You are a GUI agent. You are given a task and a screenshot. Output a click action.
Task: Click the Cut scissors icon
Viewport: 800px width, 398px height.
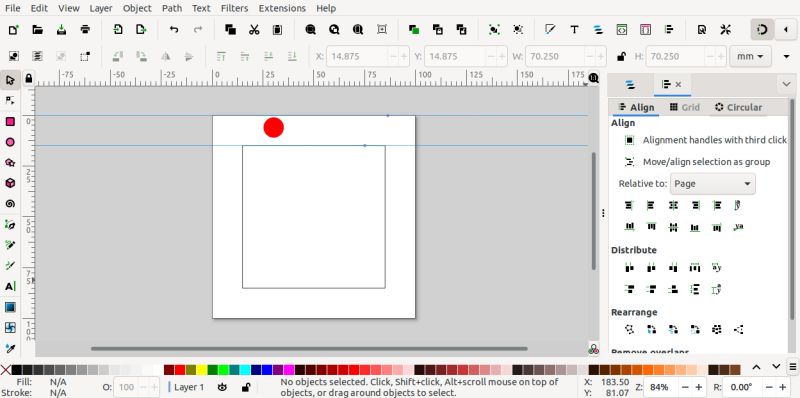(254, 30)
